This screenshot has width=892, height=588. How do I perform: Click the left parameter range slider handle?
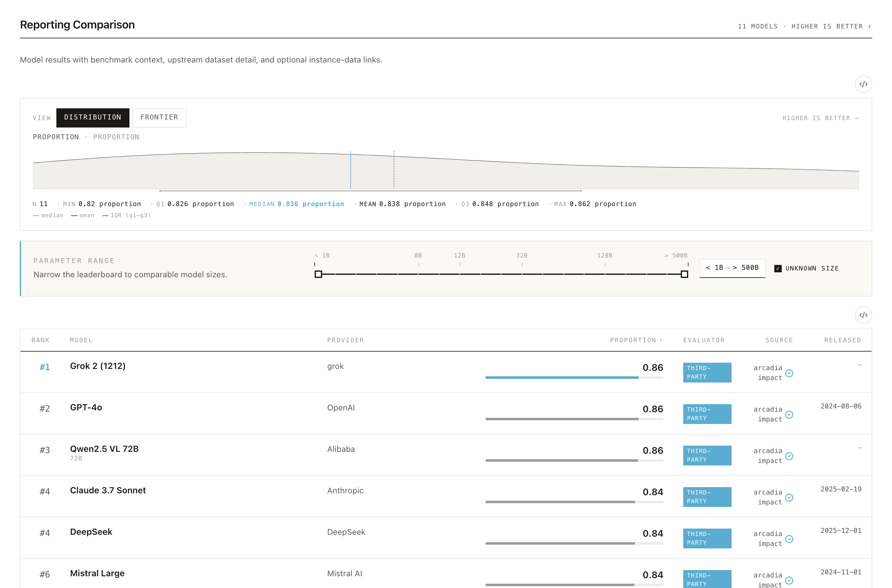[318, 274]
